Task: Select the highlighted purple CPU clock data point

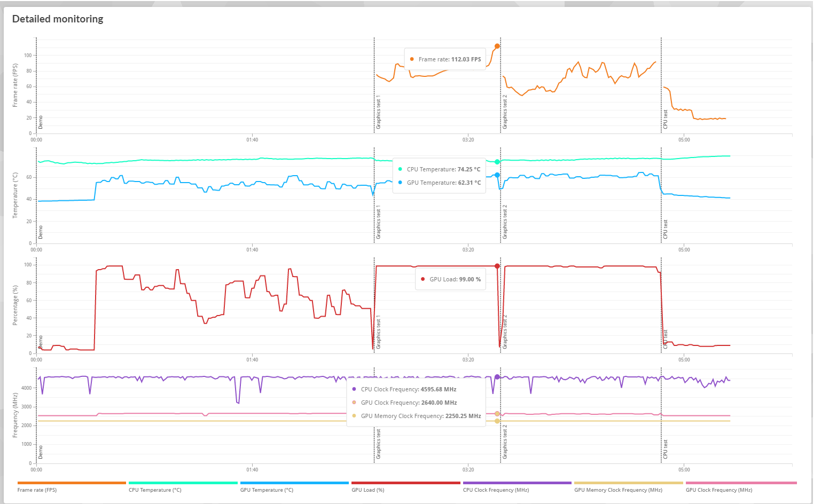Action: coord(497,377)
